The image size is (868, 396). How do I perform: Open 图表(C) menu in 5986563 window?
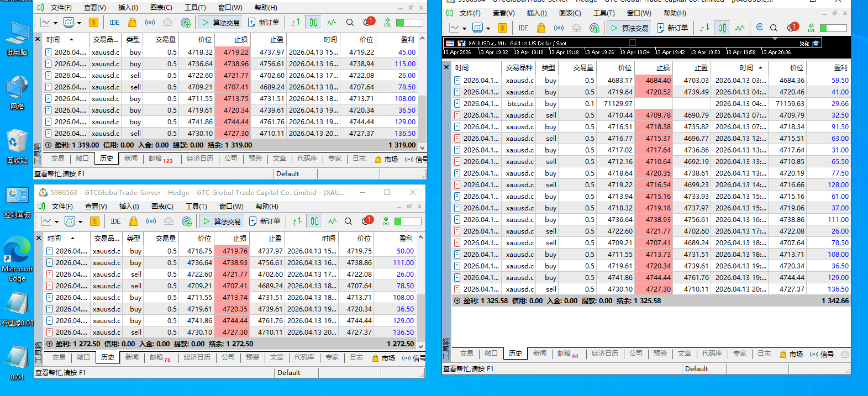[x=162, y=207]
